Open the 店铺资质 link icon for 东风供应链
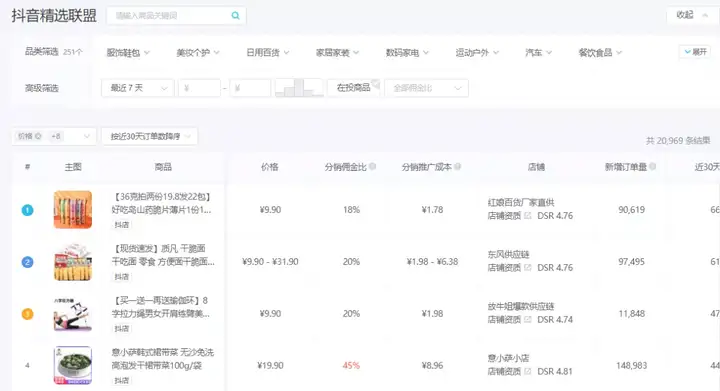Screen dimensions: 720x391 528,267
